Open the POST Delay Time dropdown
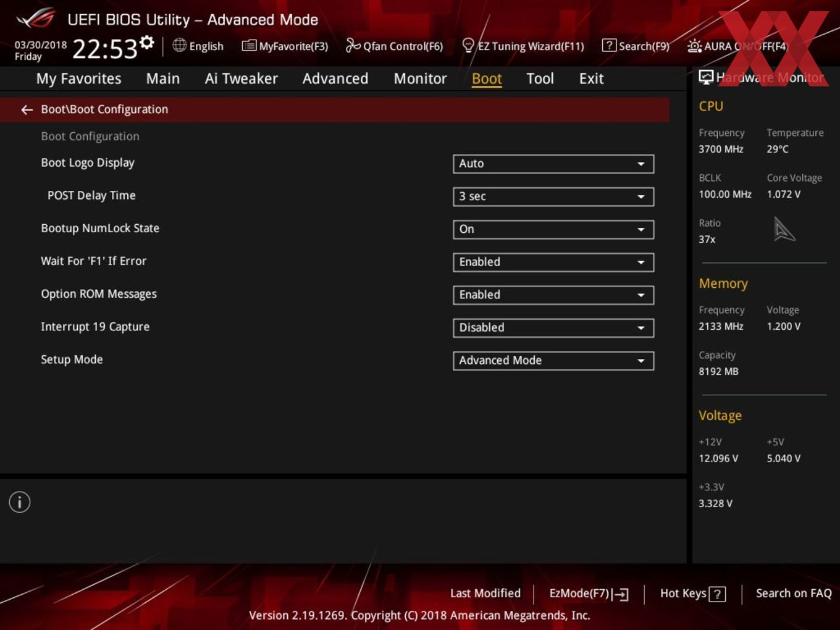The height and width of the screenshot is (630, 840). (x=553, y=196)
